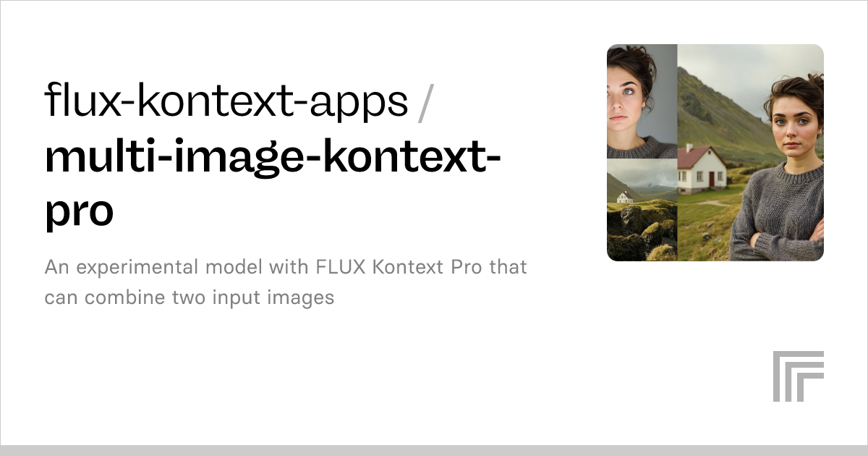This screenshot has height=456, width=868.
Task: Click the Replicate logo icon
Action: (798, 376)
